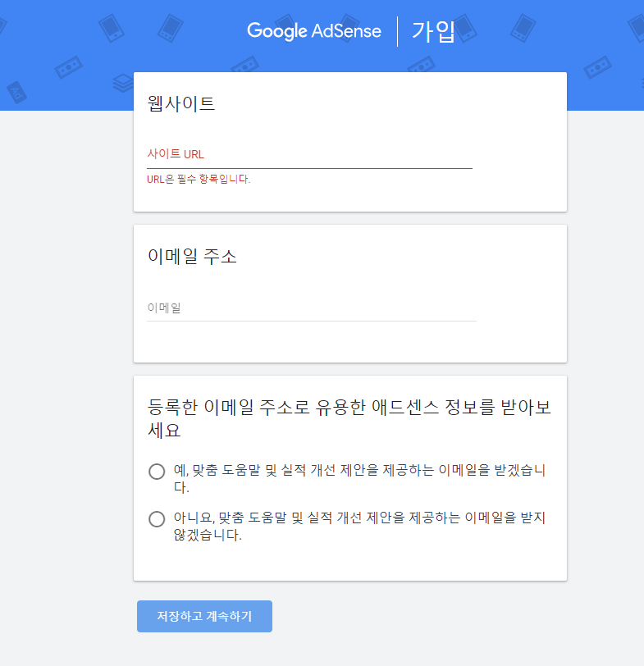Click the 등록한 이메일 주소로 heading
Screen dimensions: 644x666
pyautogui.click(x=349, y=418)
